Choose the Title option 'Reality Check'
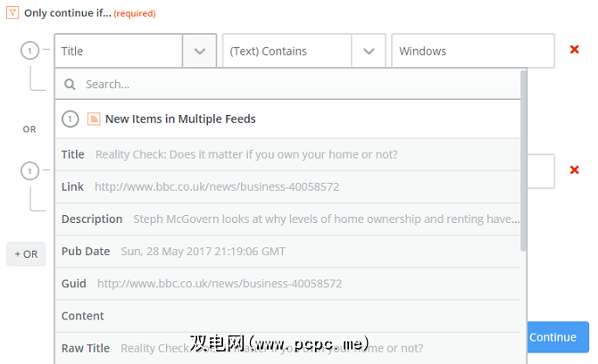Image resolution: width=598 pixels, height=364 pixels. click(288, 154)
